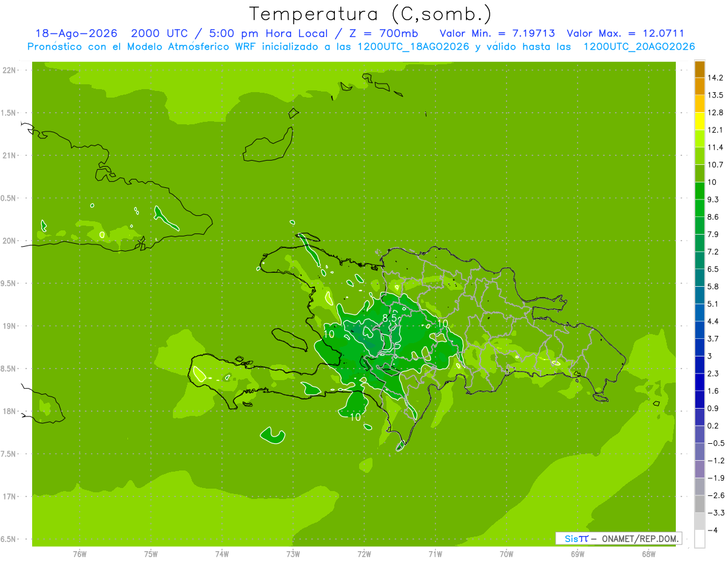Click the "22N" latitude label

[x=9, y=70]
